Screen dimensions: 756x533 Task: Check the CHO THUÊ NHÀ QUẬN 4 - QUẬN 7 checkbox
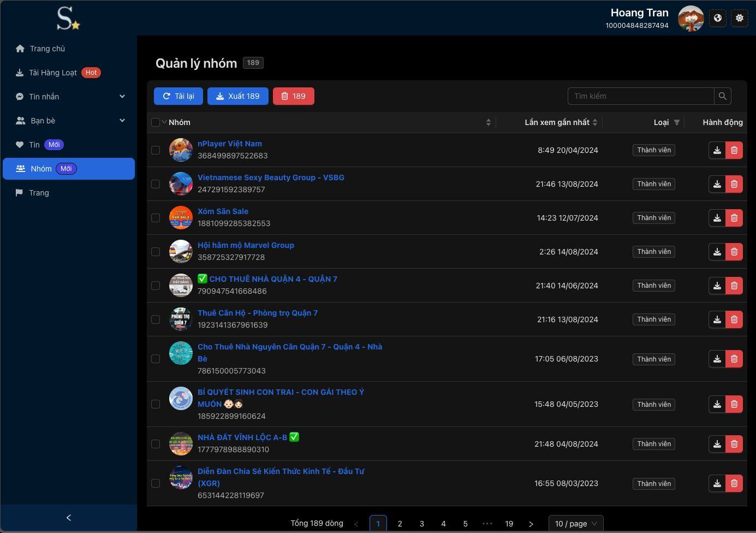point(156,286)
